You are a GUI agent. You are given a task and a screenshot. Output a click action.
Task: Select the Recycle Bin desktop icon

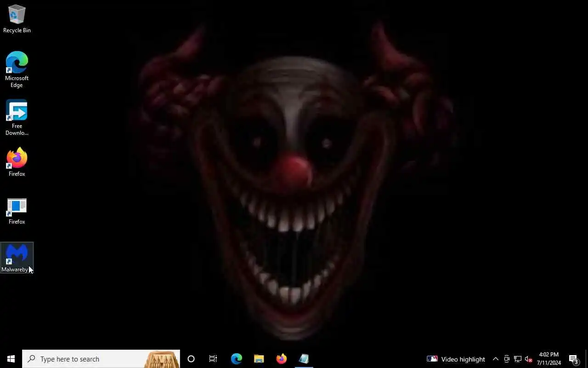[17, 19]
